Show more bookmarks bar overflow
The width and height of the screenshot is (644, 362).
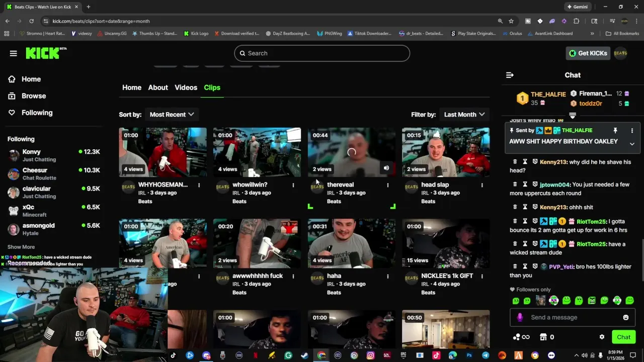(x=592, y=34)
